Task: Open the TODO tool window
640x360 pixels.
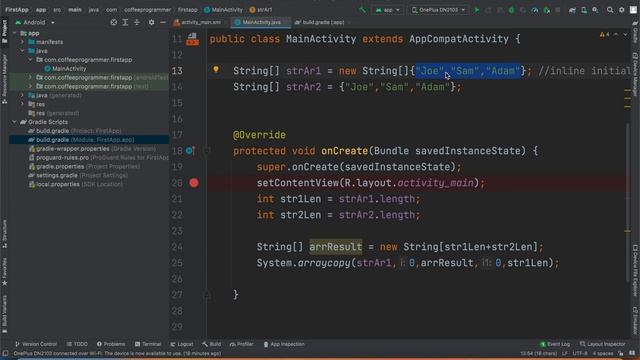Action: point(77,344)
